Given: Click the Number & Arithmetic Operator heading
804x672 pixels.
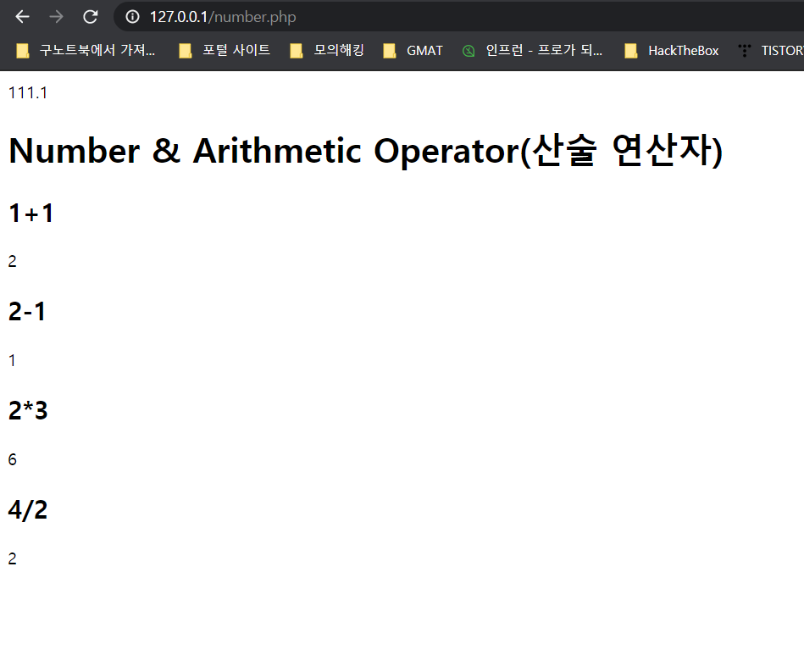Looking at the screenshot, I should pyautogui.click(x=366, y=151).
